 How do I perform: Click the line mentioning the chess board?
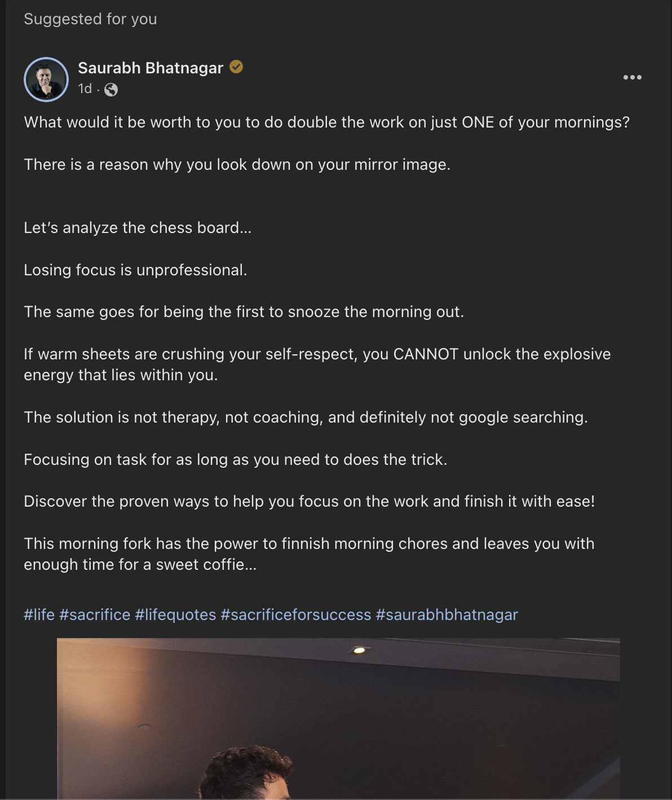[138, 227]
